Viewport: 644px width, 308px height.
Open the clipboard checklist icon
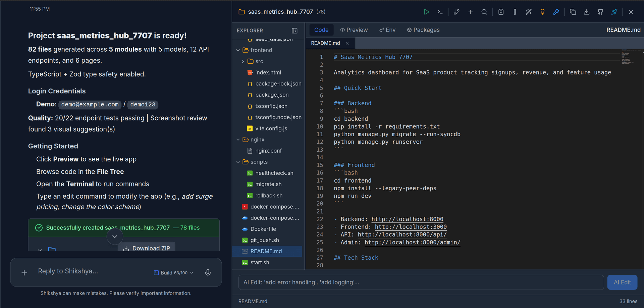point(501,12)
